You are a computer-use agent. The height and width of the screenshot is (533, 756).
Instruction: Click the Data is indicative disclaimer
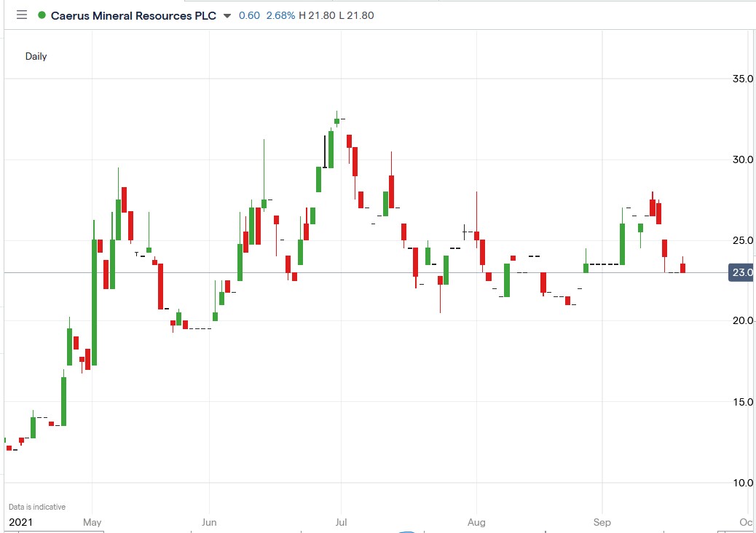coord(36,506)
